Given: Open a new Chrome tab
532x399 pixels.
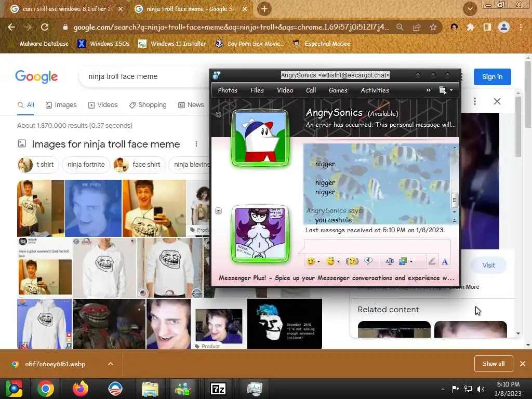Looking at the screenshot, I should (x=264, y=9).
